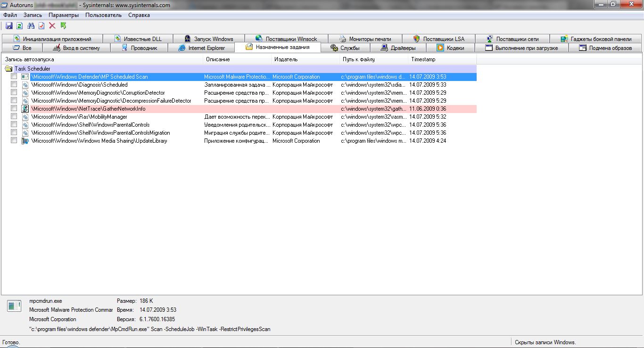Toggle the Windows Media Sharing\UpdateLibrary checkbox

pos(14,141)
